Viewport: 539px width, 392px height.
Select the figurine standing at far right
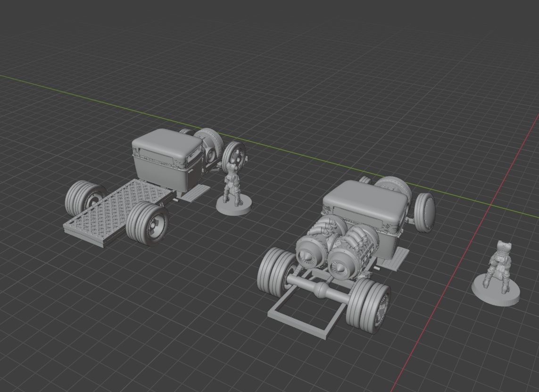point(496,272)
